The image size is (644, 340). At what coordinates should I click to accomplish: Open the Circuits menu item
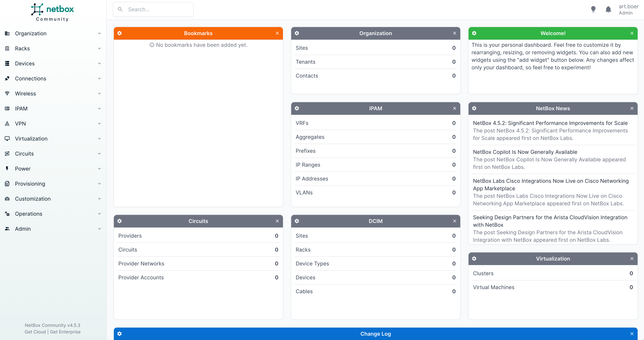coord(24,153)
